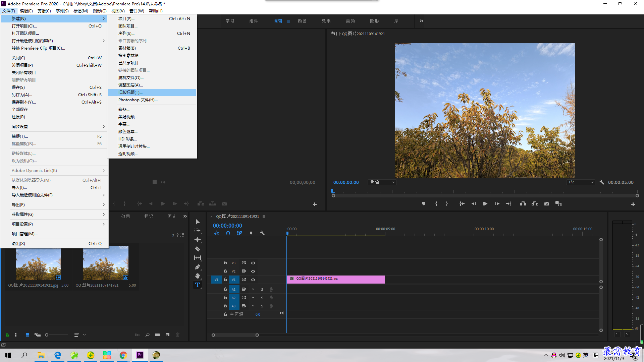644x362 pixels.
Task: Select the Razor tool
Action: tap(198, 249)
